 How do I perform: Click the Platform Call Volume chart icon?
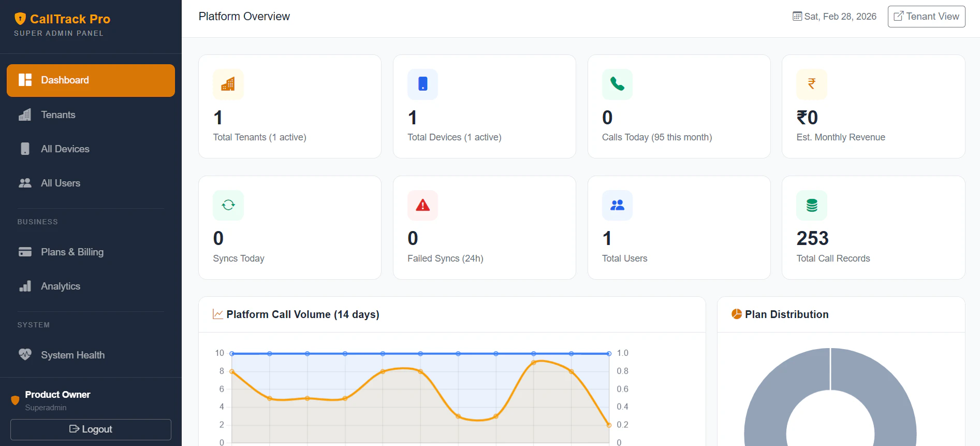click(x=218, y=314)
